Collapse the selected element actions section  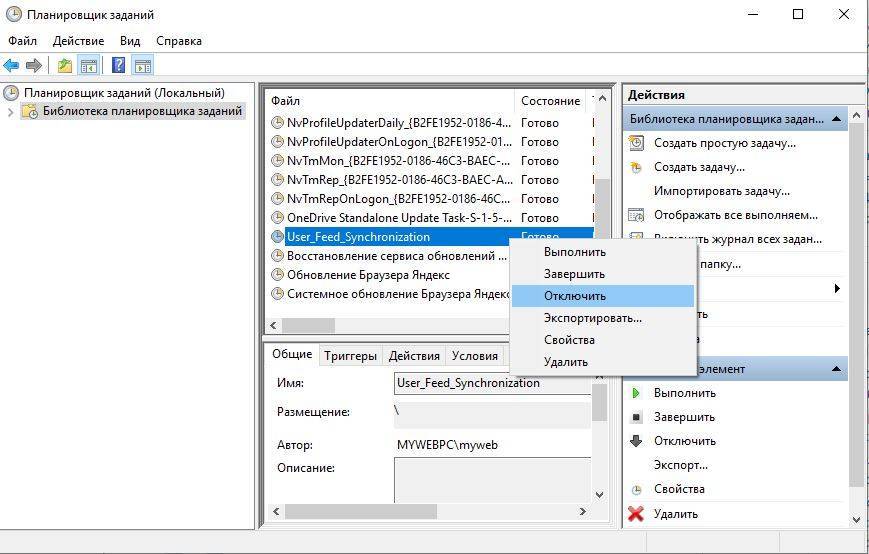pyautogui.click(x=836, y=369)
